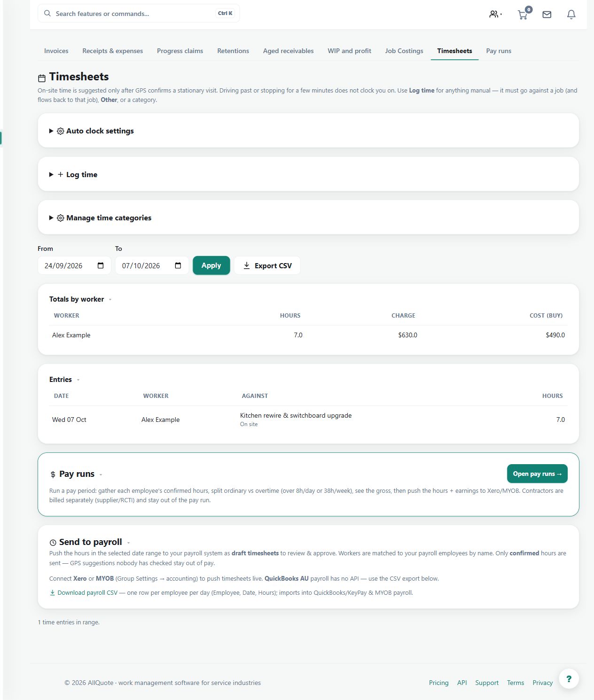Click Open pay runs button
Image resolution: width=594 pixels, height=700 pixels.
pos(537,474)
